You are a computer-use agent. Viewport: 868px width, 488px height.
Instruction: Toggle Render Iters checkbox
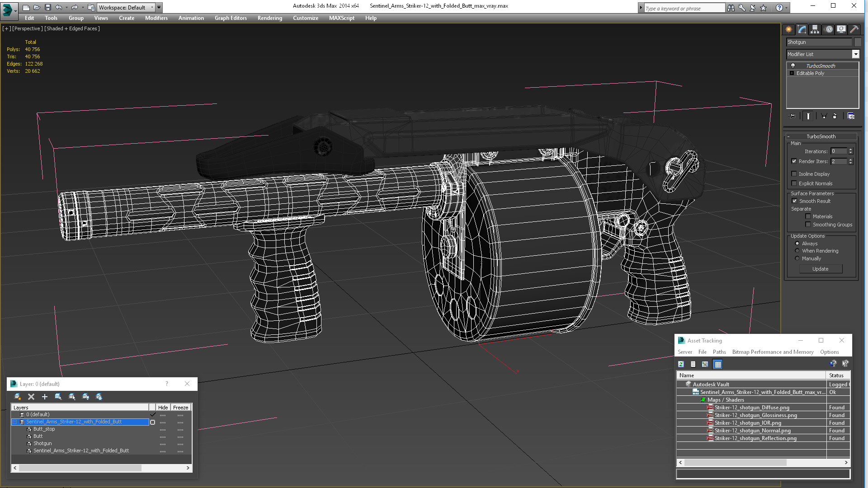point(794,161)
